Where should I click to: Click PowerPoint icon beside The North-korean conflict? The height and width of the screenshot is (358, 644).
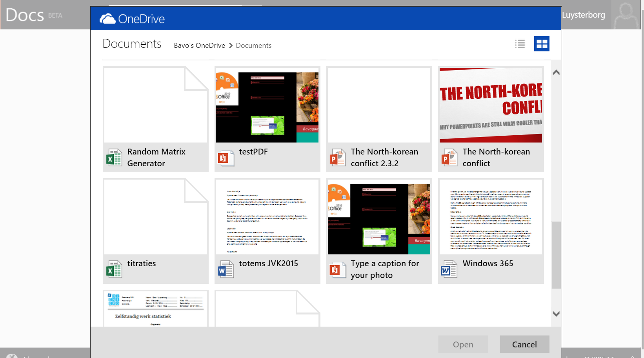click(x=449, y=158)
